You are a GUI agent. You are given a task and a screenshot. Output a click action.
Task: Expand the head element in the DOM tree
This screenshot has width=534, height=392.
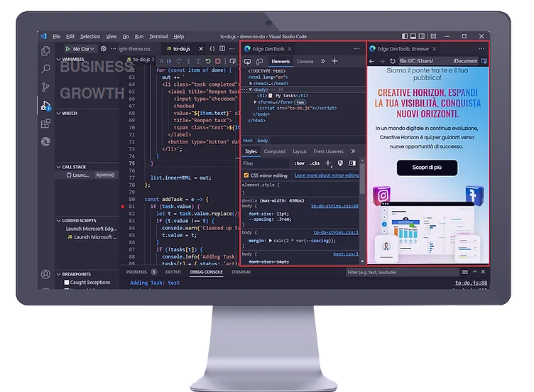click(251, 83)
